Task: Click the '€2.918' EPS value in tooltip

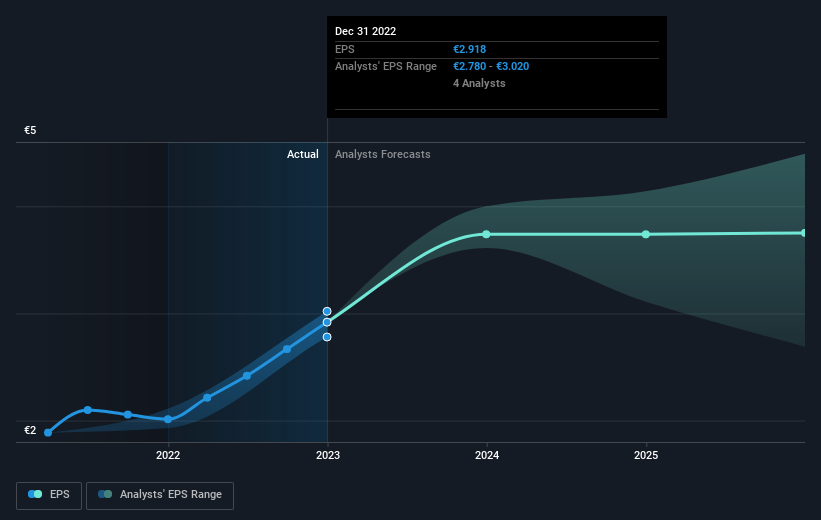Action: point(470,49)
